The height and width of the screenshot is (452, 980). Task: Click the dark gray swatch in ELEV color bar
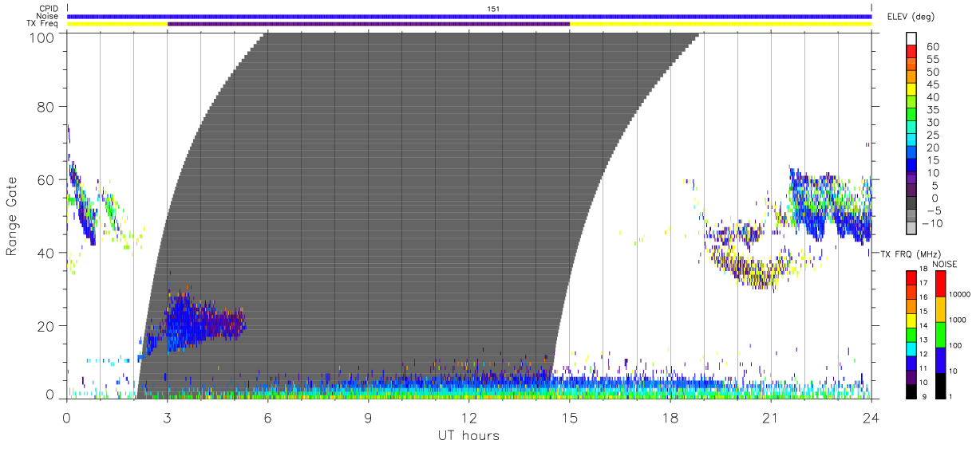(911, 203)
